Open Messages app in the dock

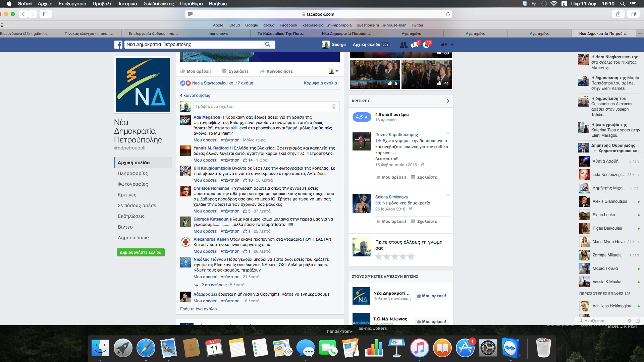[306, 348]
